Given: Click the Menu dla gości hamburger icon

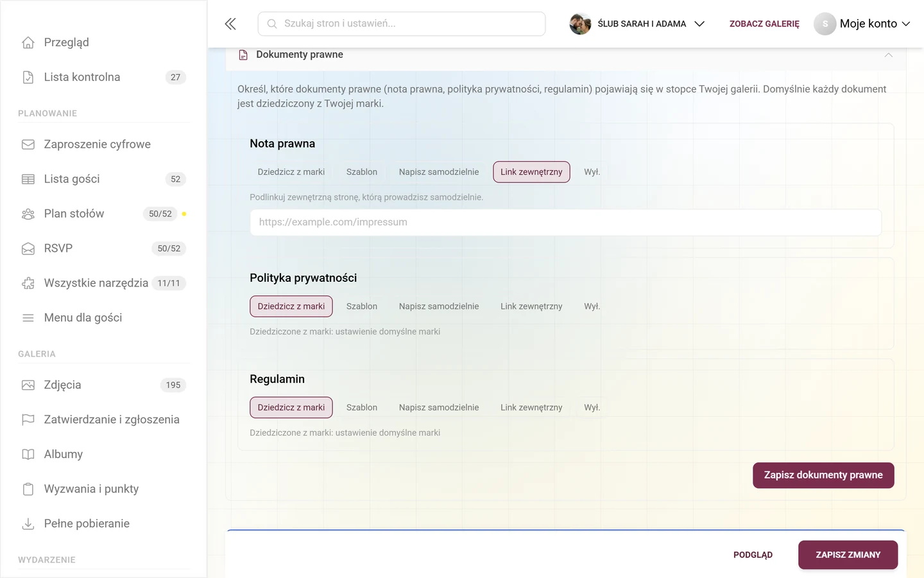Looking at the screenshot, I should (x=28, y=318).
